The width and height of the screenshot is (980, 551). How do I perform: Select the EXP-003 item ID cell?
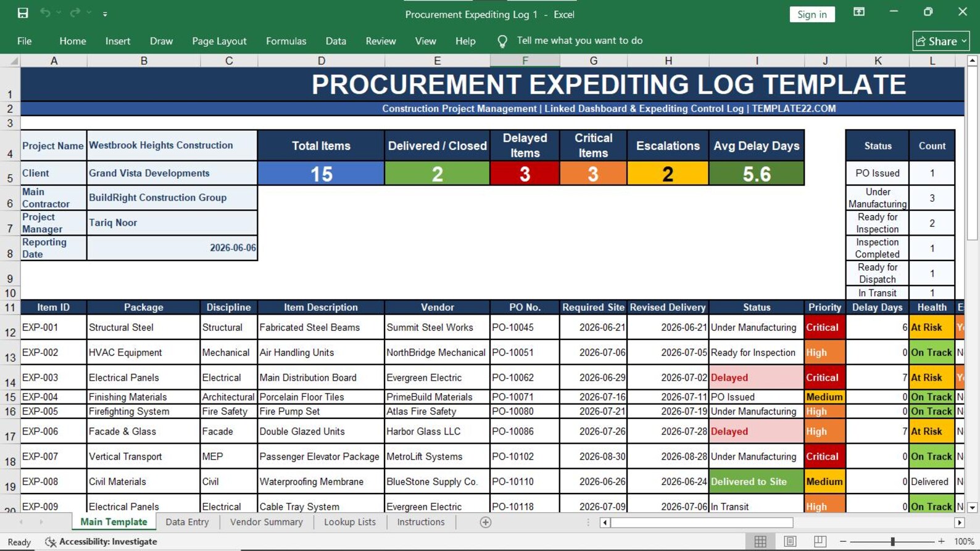[x=54, y=378]
